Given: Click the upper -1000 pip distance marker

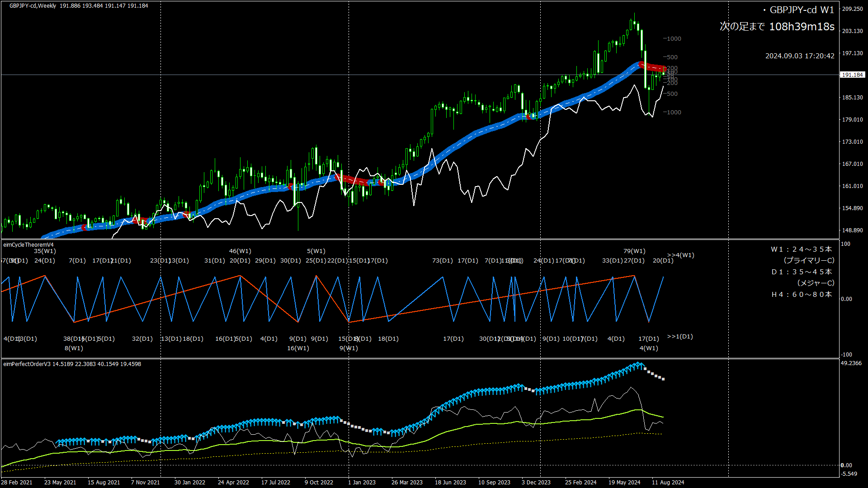Looking at the screenshot, I should (x=672, y=39).
